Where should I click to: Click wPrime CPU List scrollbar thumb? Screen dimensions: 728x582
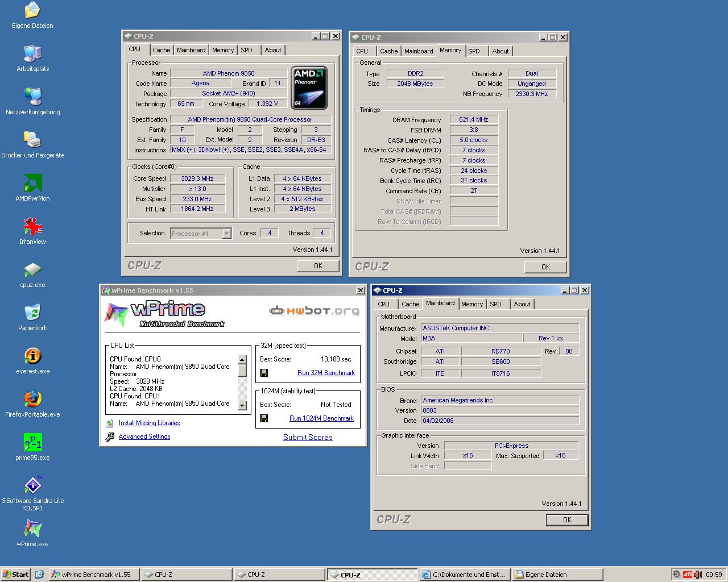pyautogui.click(x=242, y=371)
